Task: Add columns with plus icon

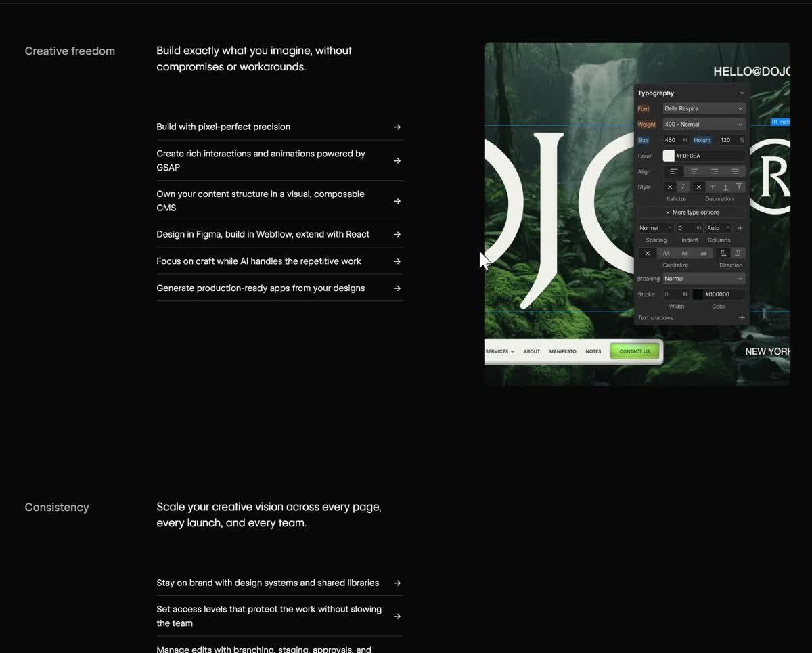Action: pyautogui.click(x=740, y=228)
